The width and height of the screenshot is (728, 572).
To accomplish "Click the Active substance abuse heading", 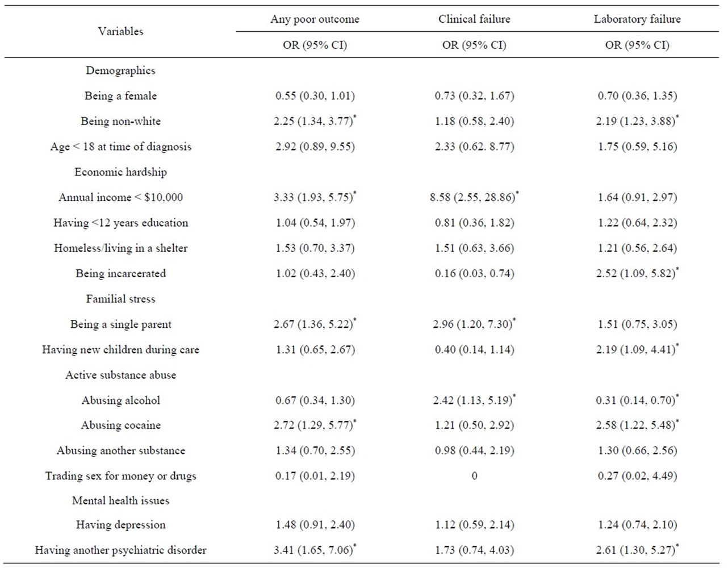I will tap(120, 375).
